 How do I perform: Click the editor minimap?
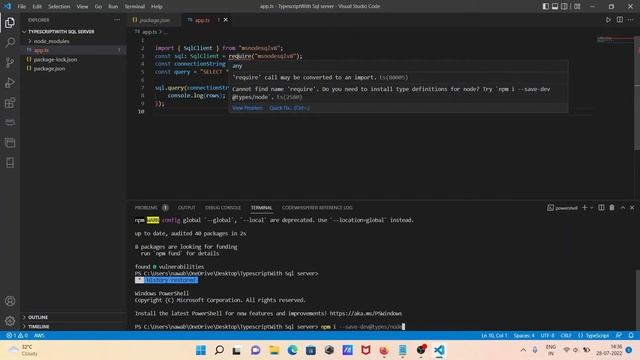[x=616, y=40]
